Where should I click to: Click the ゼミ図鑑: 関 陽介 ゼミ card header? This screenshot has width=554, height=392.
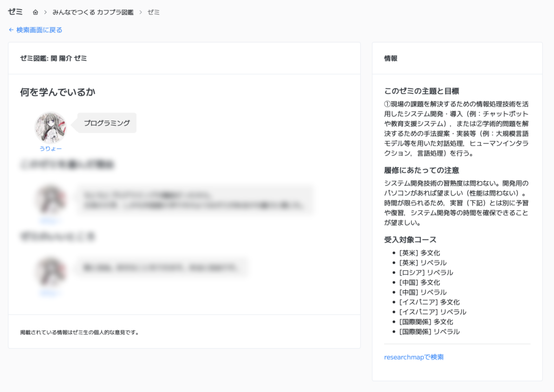[x=54, y=58]
